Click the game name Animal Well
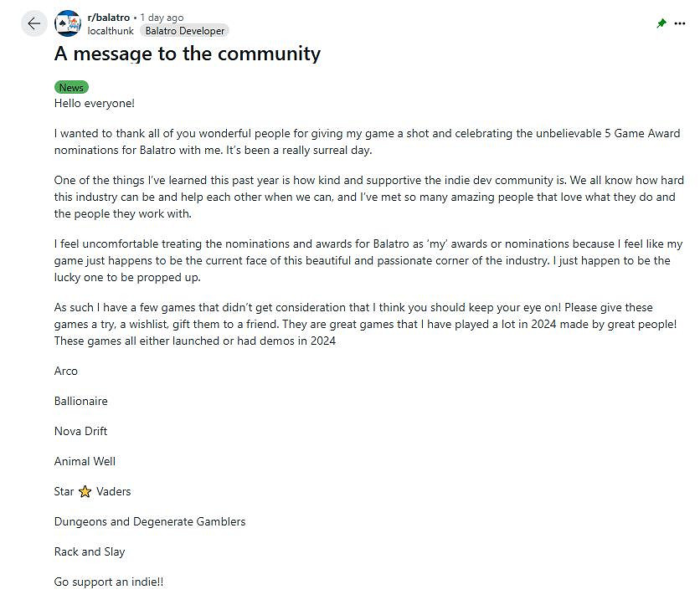The height and width of the screenshot is (610, 700). 85,461
